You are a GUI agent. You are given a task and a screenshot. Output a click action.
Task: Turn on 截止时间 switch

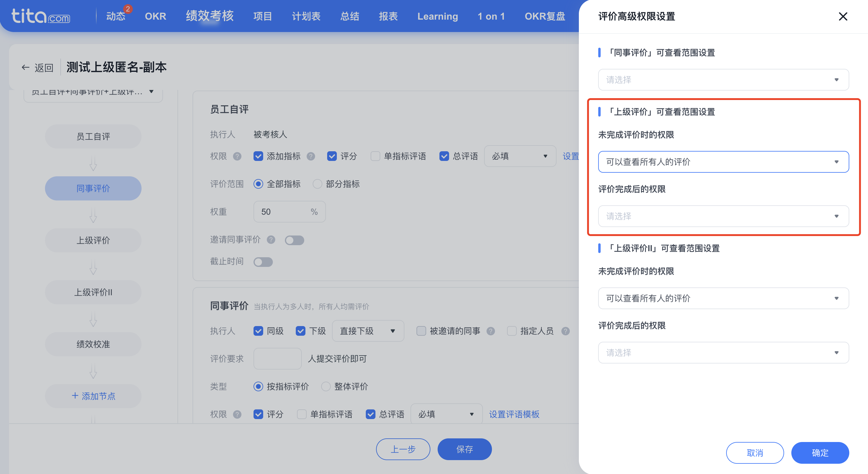(x=263, y=262)
